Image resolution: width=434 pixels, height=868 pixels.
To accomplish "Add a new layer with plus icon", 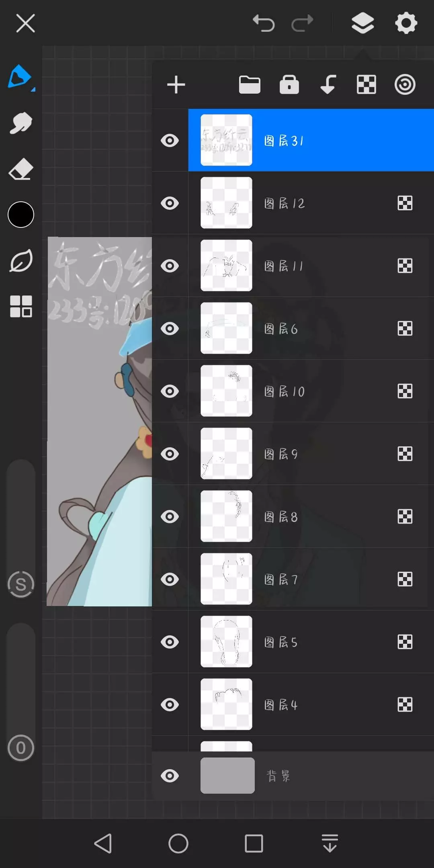I will (176, 84).
